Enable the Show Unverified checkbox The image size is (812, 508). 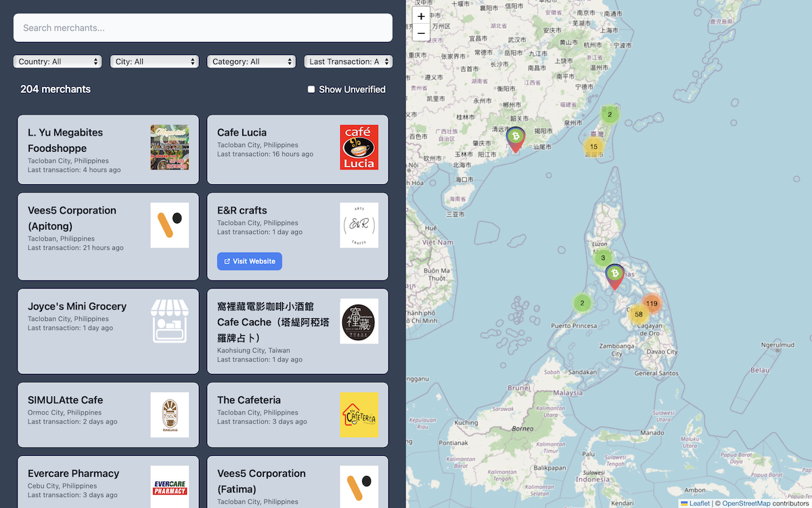click(x=311, y=89)
